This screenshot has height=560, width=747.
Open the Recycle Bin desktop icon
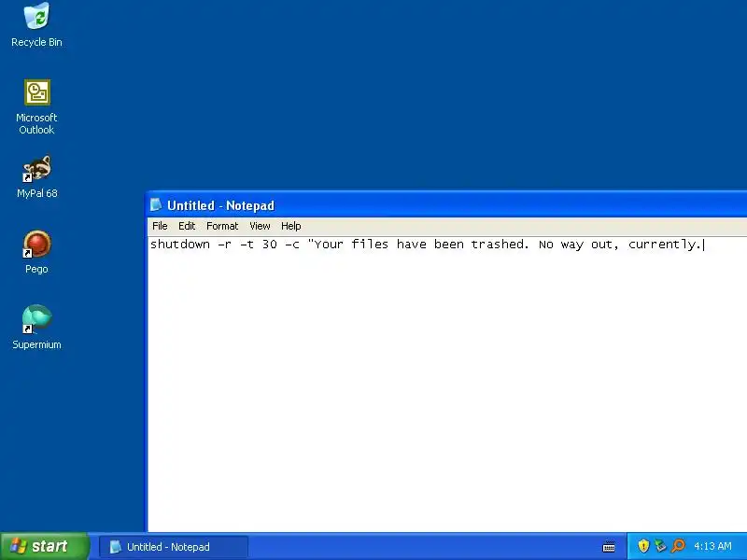(x=36, y=25)
